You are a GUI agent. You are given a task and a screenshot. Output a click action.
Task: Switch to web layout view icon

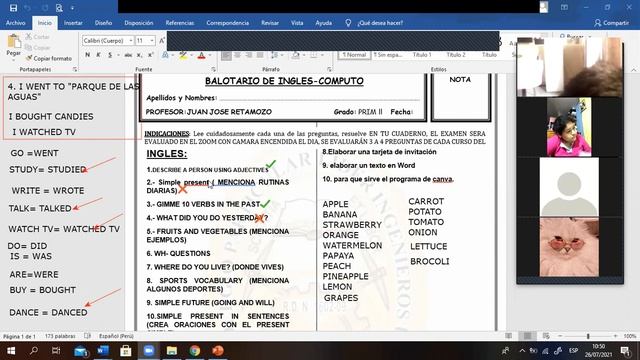click(x=546, y=336)
